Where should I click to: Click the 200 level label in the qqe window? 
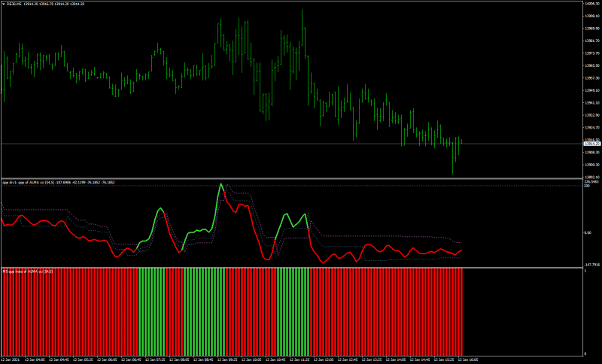[588, 186]
